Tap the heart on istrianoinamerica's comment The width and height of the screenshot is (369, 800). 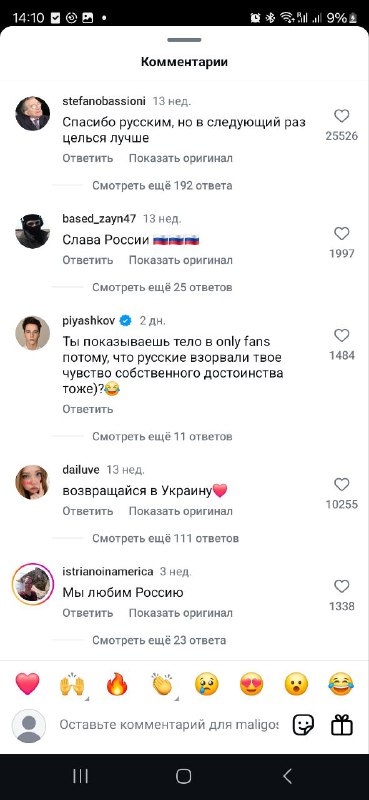pos(341,586)
